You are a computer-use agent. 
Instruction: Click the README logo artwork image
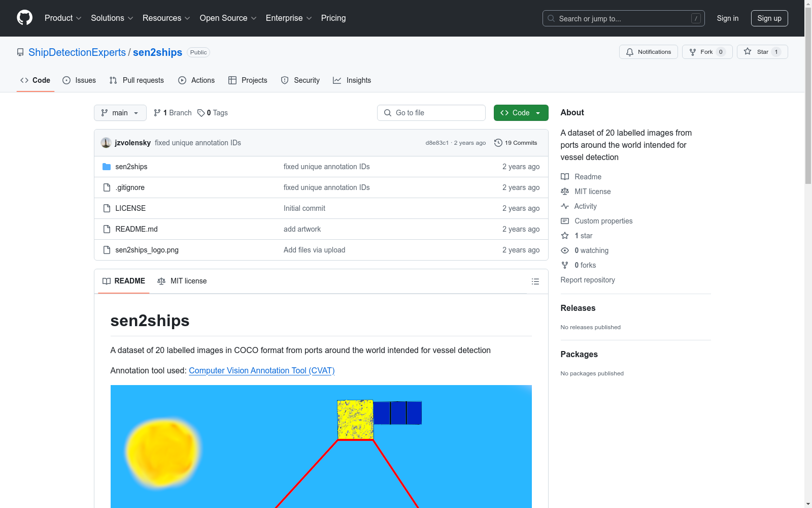pyautogui.click(x=321, y=447)
